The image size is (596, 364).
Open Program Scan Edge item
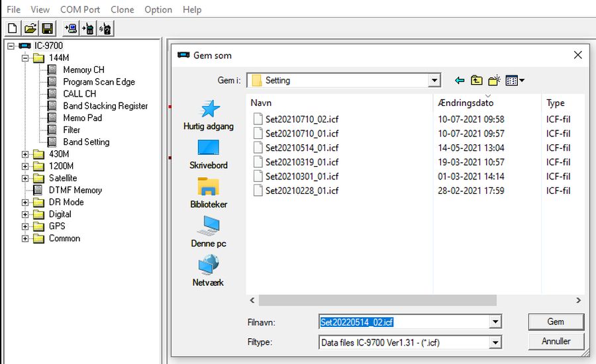tap(99, 81)
